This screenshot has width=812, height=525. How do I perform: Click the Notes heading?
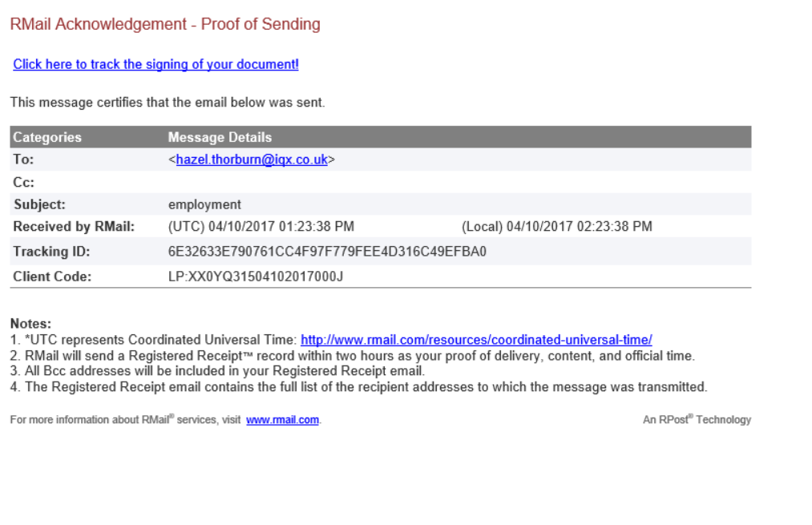(30, 324)
